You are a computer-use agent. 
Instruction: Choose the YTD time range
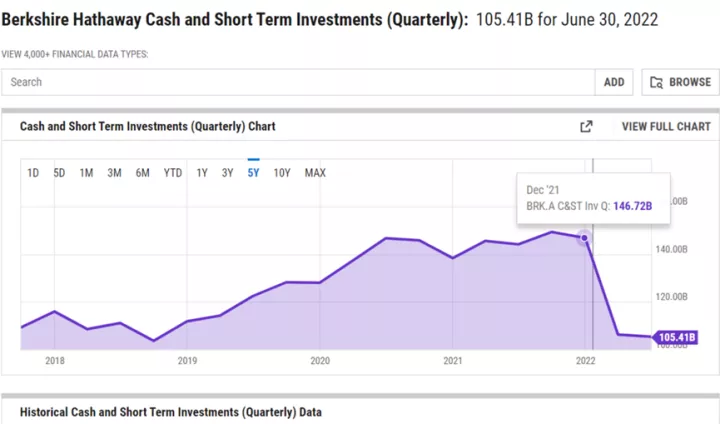(x=173, y=173)
